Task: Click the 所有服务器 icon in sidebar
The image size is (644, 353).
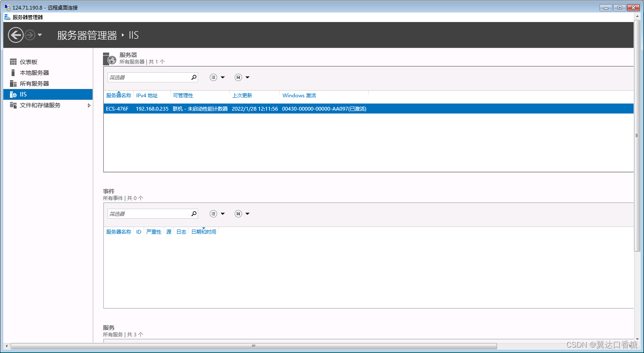Action: click(13, 84)
